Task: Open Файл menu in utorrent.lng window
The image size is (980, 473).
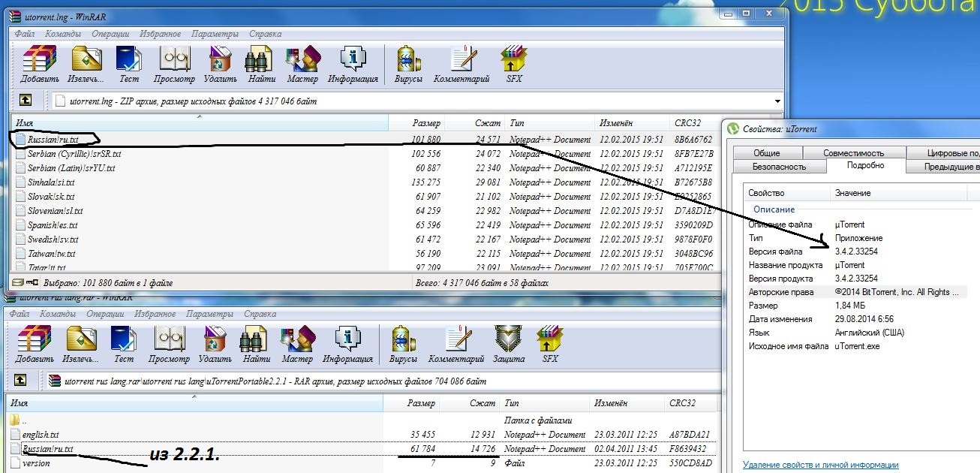Action: (x=25, y=34)
